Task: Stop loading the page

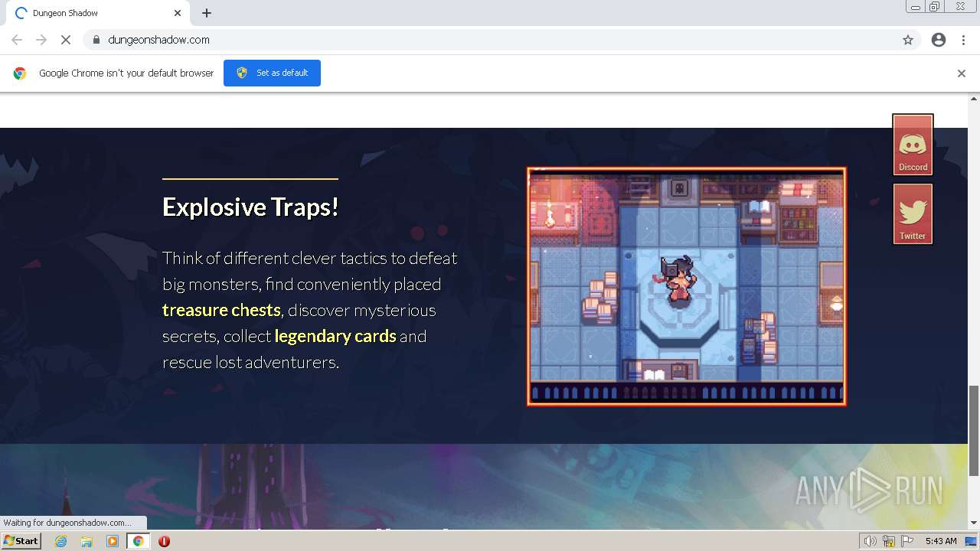Action: pyautogui.click(x=66, y=40)
